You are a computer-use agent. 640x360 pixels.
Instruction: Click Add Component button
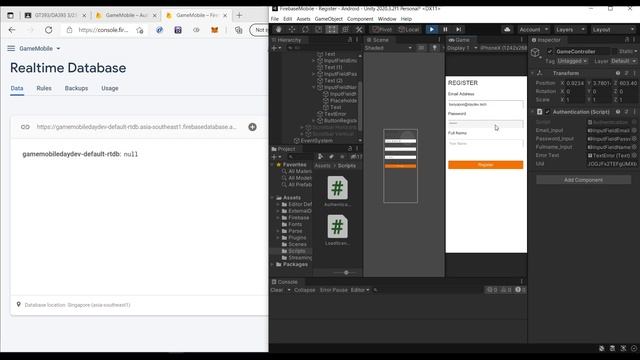(x=583, y=180)
